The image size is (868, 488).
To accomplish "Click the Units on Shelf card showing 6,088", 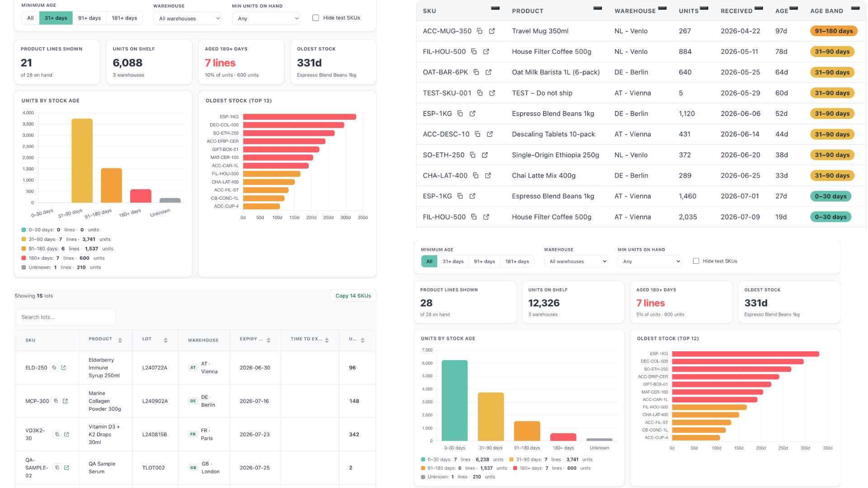I will (149, 62).
